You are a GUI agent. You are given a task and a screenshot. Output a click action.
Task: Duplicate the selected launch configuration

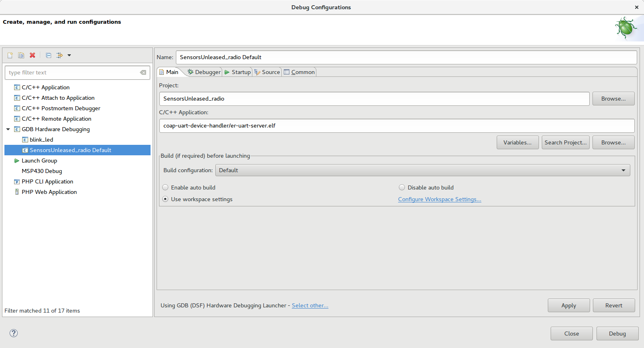click(21, 56)
